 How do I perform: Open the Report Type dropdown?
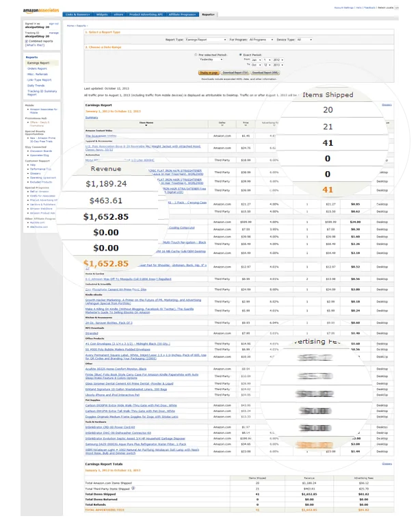click(206, 40)
